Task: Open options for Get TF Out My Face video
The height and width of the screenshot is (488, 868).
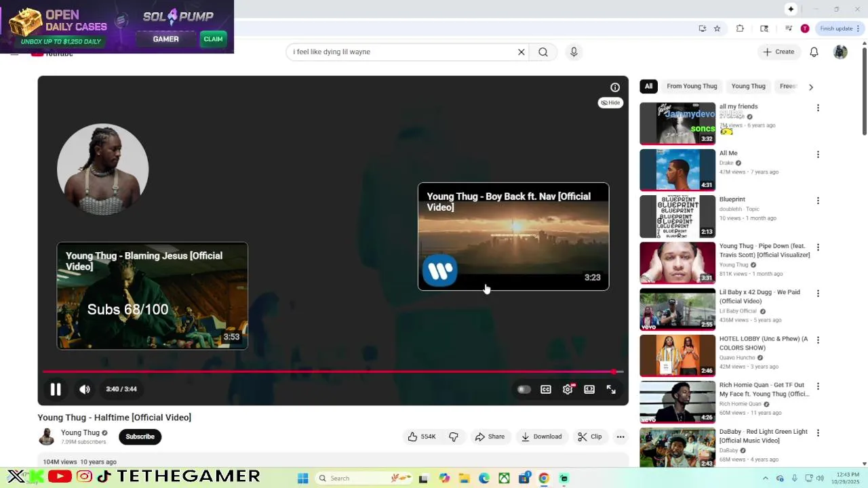Action: [818, 386]
